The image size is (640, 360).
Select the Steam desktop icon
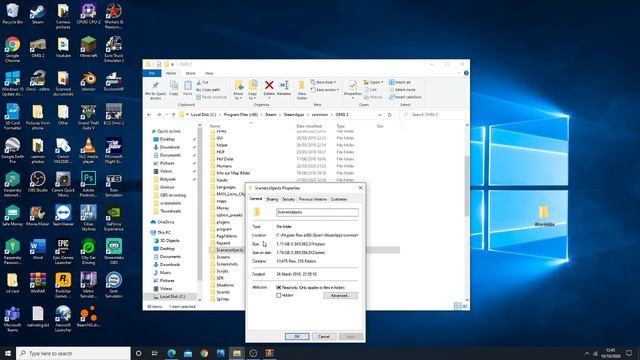(38, 14)
